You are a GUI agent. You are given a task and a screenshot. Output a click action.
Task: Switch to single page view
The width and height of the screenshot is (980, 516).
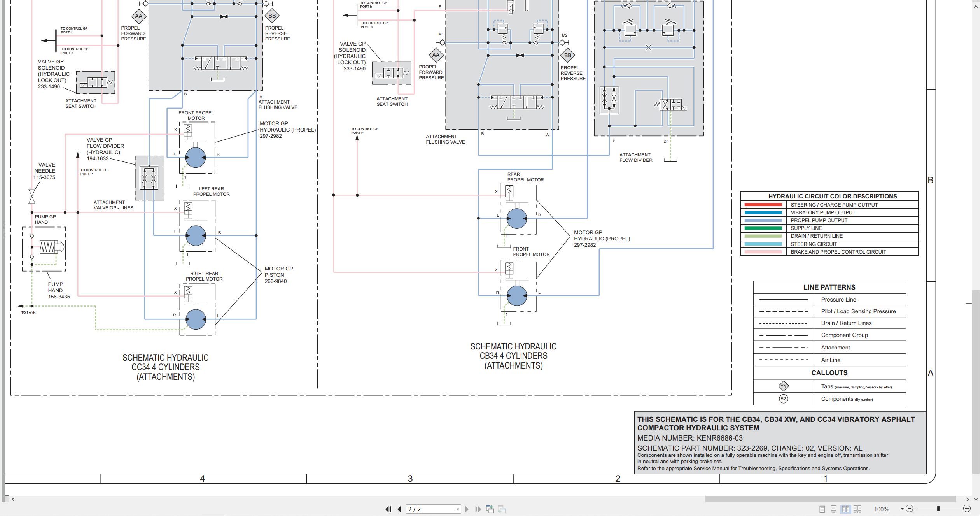coord(822,509)
